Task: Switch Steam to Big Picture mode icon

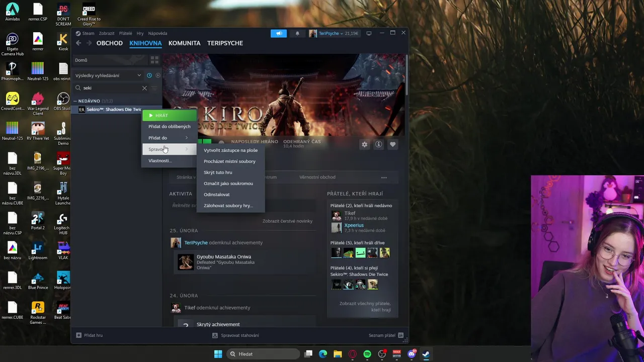Action: (369, 33)
